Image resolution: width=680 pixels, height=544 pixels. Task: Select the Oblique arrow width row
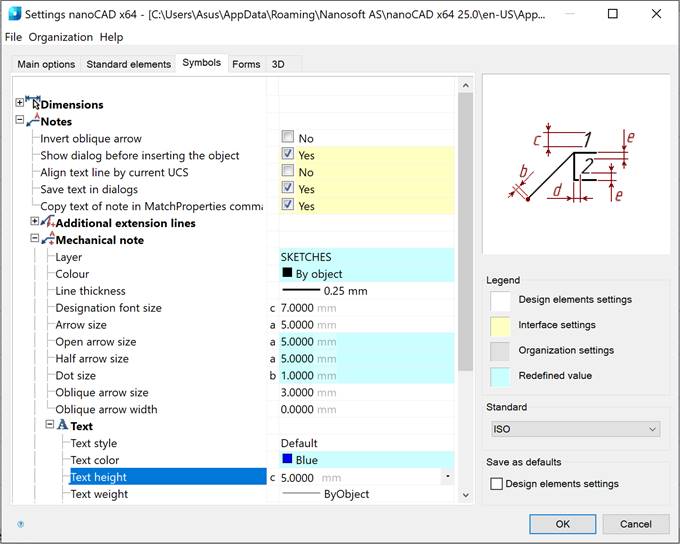(x=106, y=410)
